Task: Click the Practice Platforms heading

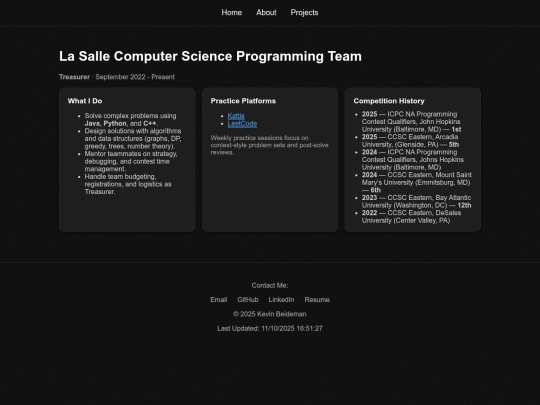Action: pos(243,101)
